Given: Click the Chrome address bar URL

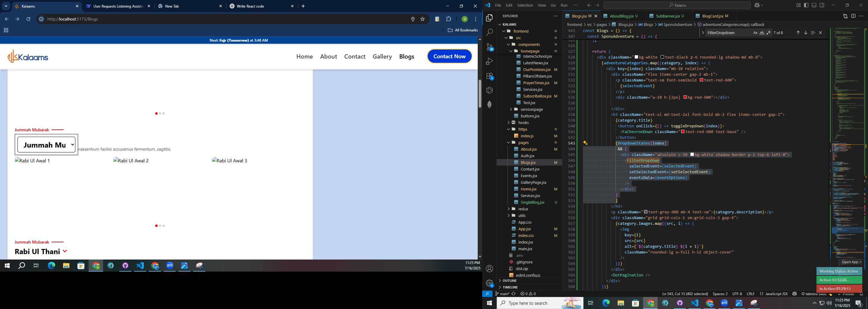Looking at the screenshot, I should [x=72, y=19].
